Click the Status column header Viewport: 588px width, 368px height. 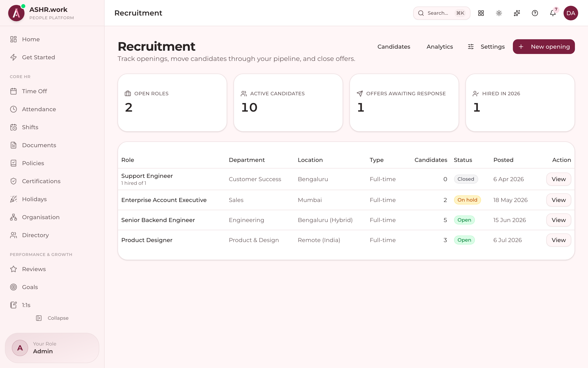click(463, 160)
